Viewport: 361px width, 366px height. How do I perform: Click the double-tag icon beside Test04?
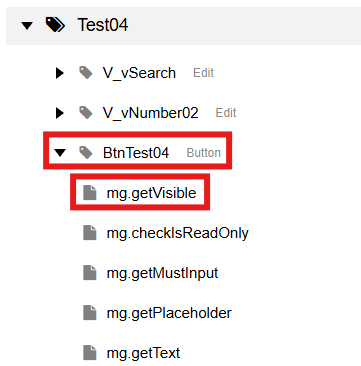tap(55, 25)
